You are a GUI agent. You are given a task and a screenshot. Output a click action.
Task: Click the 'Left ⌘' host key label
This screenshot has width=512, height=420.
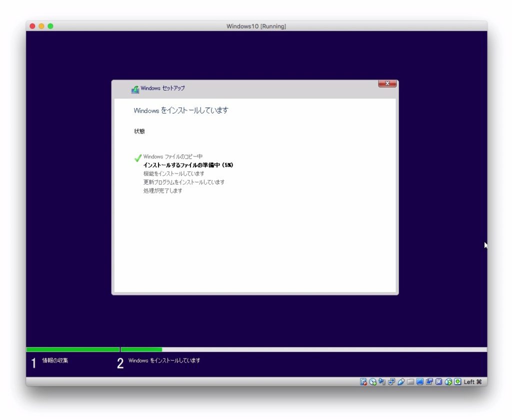click(x=472, y=382)
